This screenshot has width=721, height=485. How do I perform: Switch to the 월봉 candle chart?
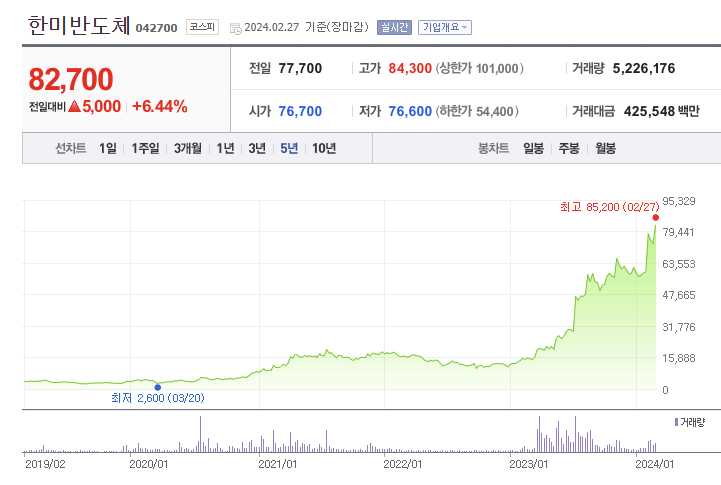pos(605,148)
